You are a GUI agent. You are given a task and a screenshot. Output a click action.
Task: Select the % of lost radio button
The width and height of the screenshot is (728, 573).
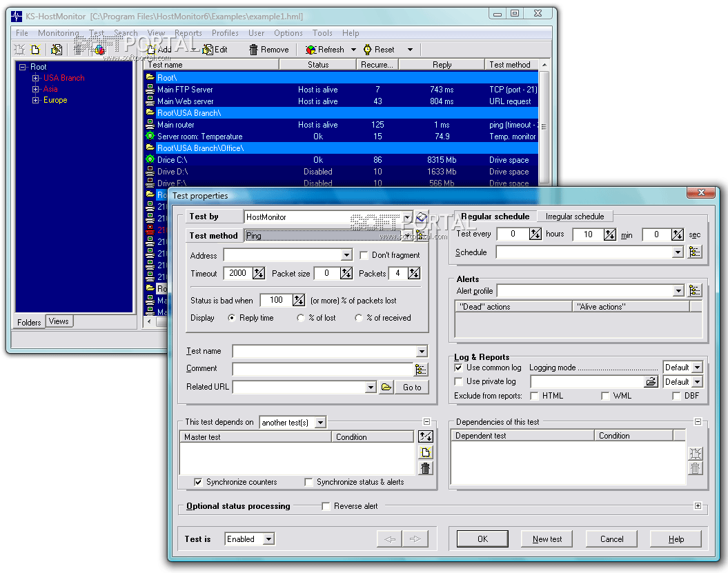(300, 318)
